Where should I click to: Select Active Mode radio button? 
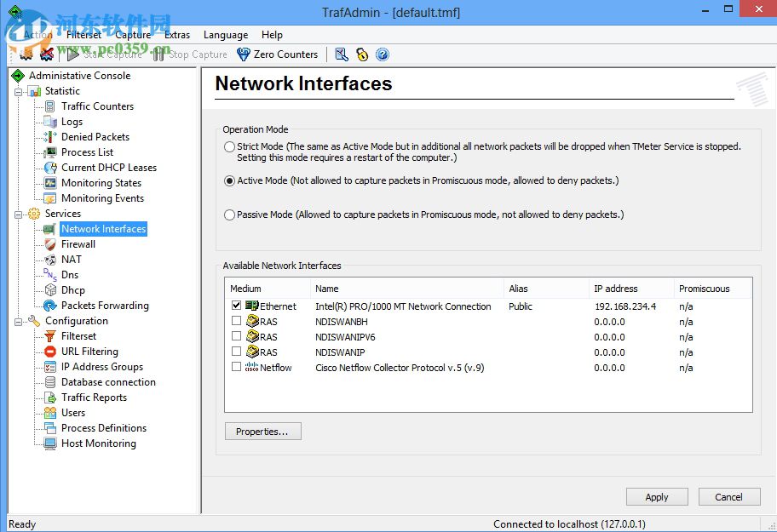[x=229, y=181]
